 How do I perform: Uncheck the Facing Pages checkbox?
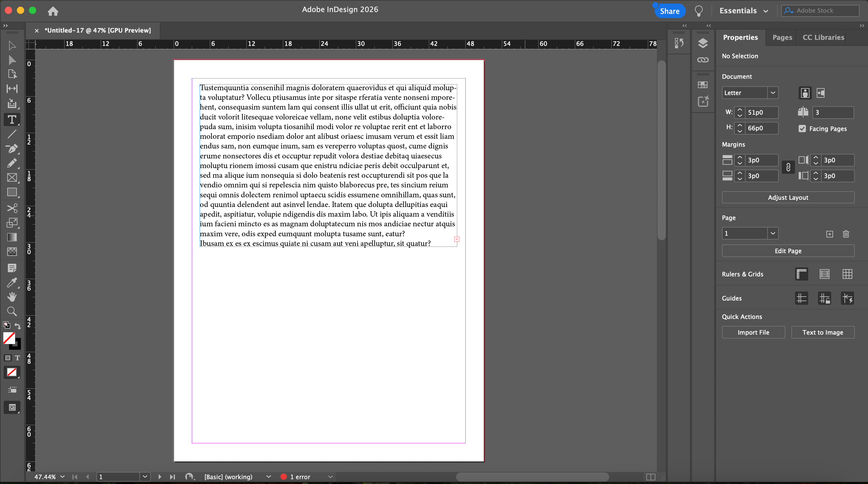[802, 129]
